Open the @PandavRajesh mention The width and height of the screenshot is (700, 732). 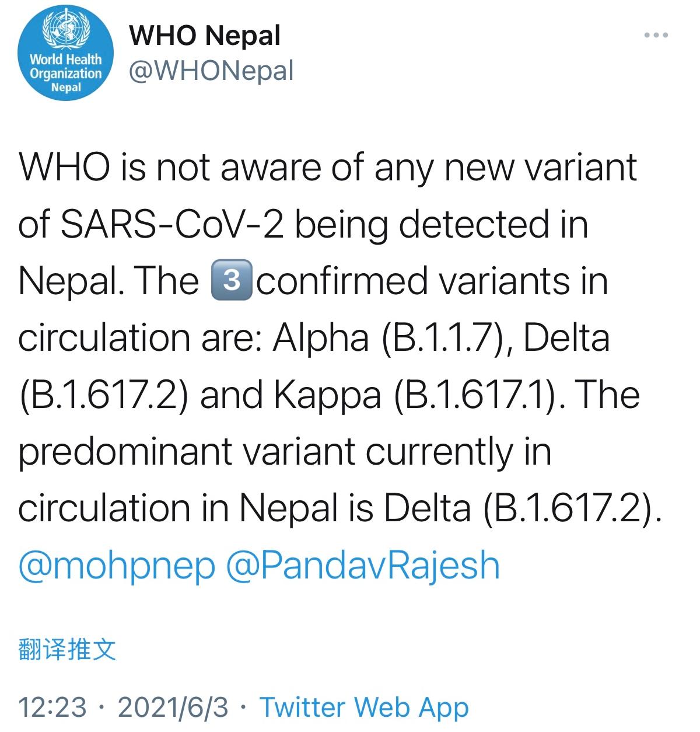point(363,566)
